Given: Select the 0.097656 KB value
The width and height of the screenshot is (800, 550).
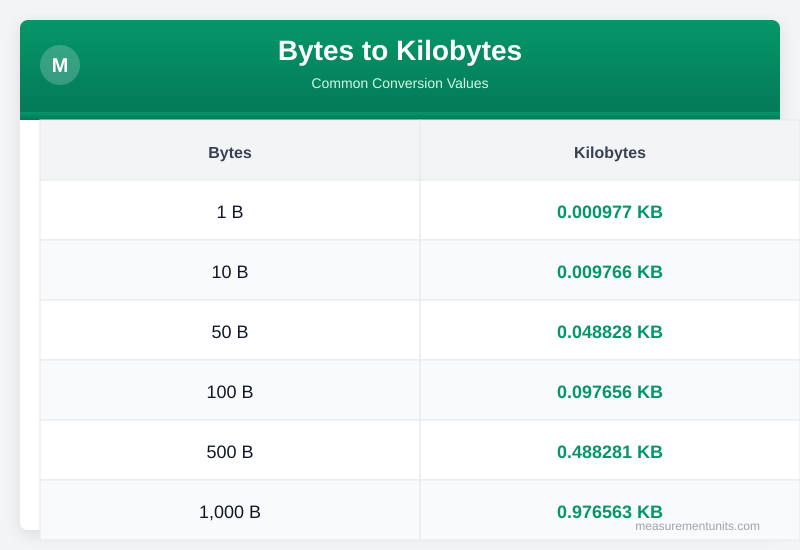Looking at the screenshot, I should tap(610, 392).
